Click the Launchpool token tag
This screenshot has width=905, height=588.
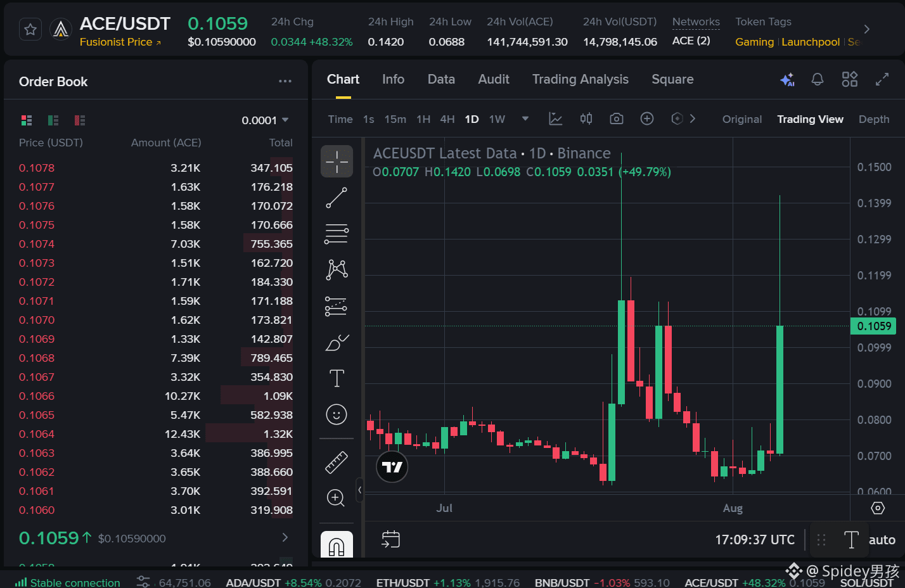click(811, 42)
